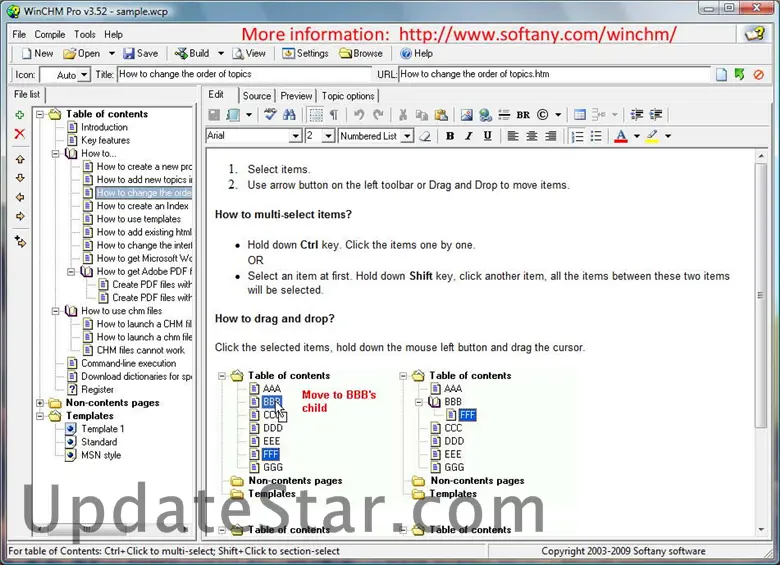Open the Compile menu
The height and width of the screenshot is (565, 780).
tap(50, 34)
